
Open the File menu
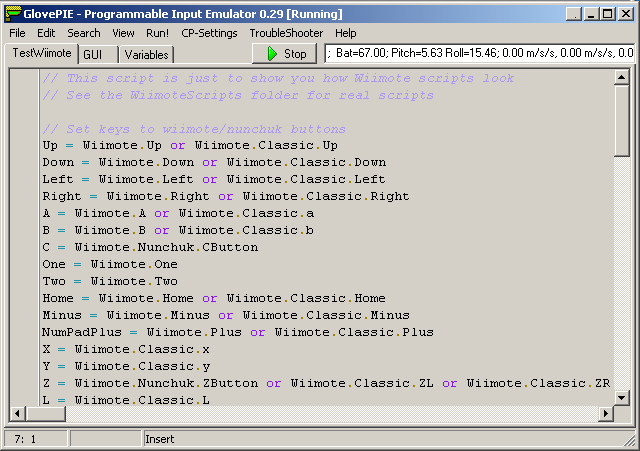coord(17,33)
